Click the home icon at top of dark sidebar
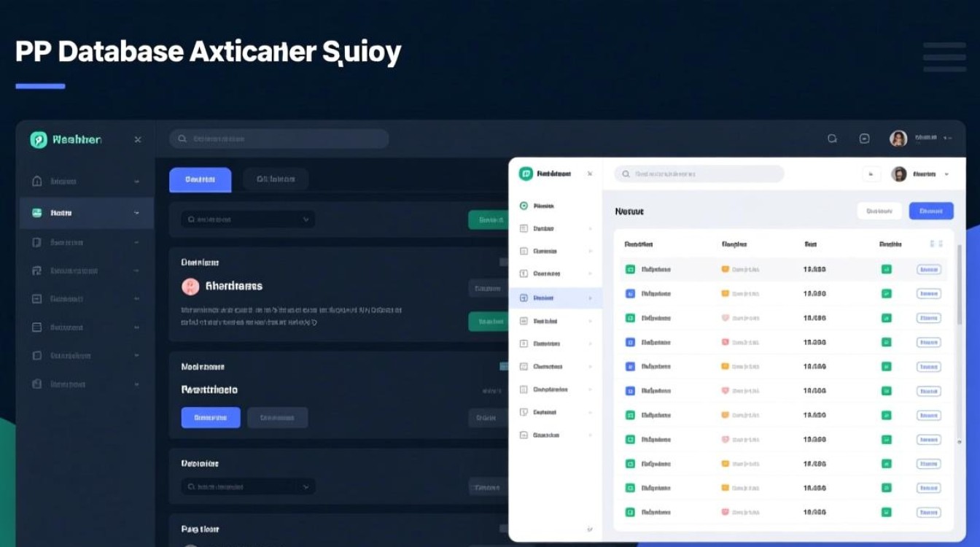 click(x=37, y=181)
